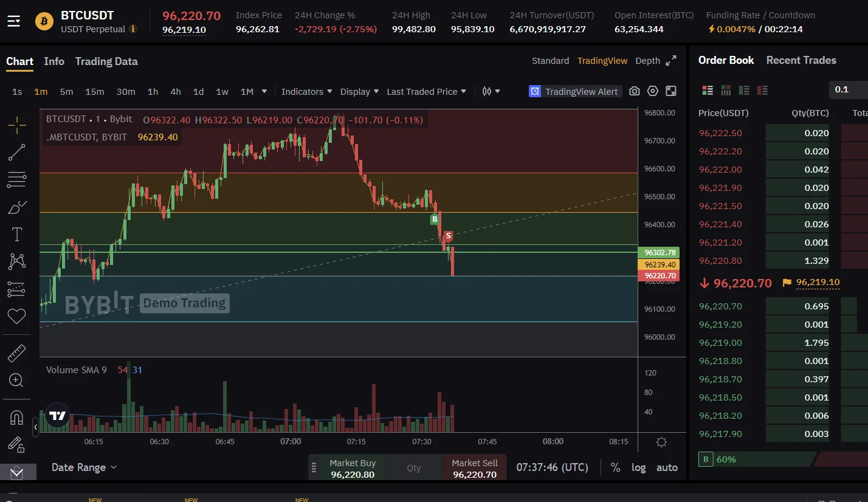Open the BTCUSDT symbol selector
The height and width of the screenshot is (502, 868).
87,16
